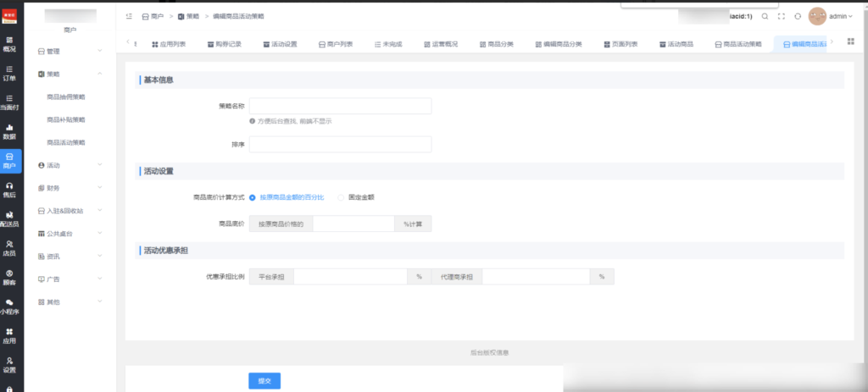
Task: Open the tab grid menu icon
Action: [851, 41]
